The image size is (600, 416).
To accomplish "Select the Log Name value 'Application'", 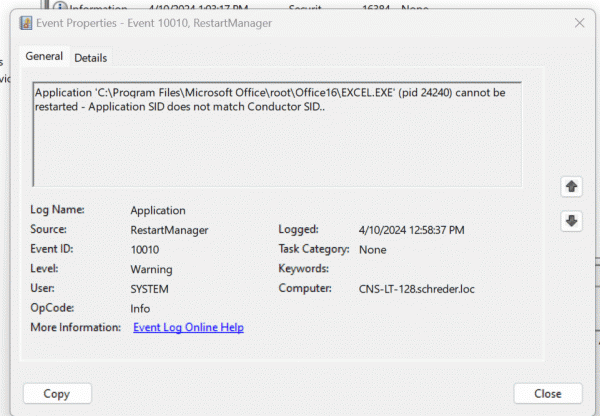I will [x=158, y=210].
